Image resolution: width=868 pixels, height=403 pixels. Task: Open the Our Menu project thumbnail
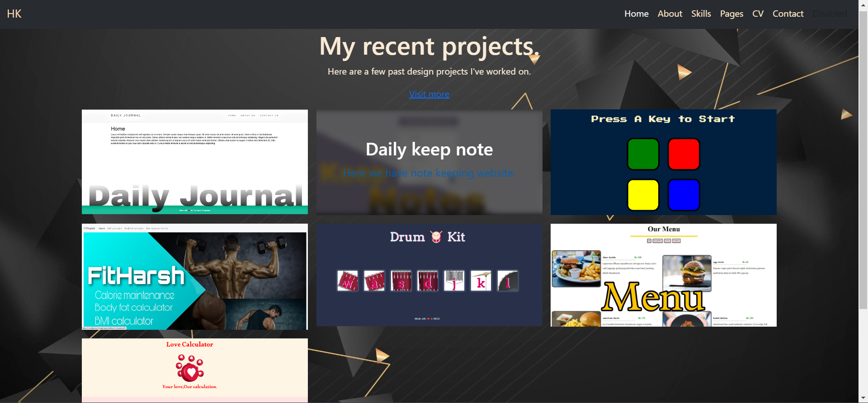click(x=663, y=275)
